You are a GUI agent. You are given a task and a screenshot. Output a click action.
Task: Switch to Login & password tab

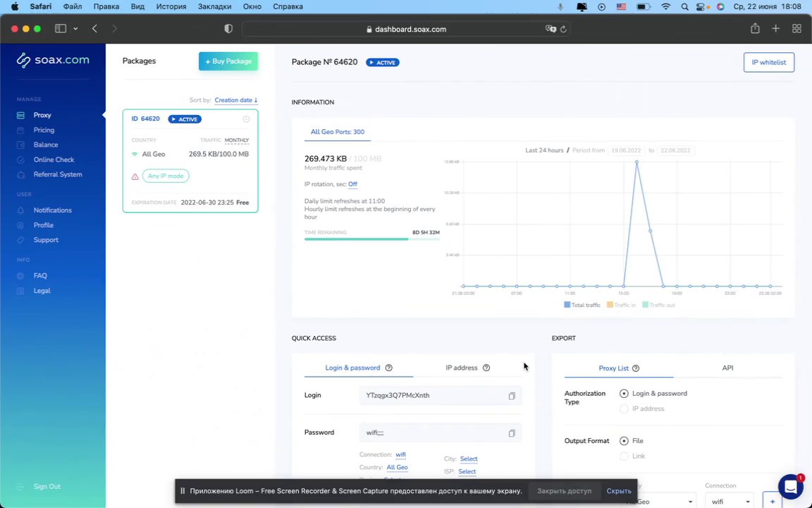tap(352, 368)
